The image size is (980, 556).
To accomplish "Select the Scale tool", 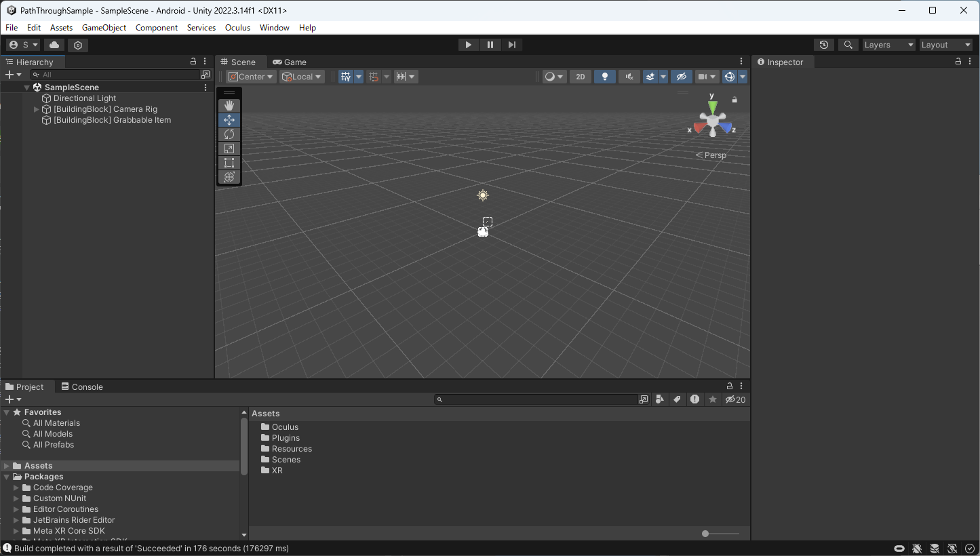I will [229, 148].
